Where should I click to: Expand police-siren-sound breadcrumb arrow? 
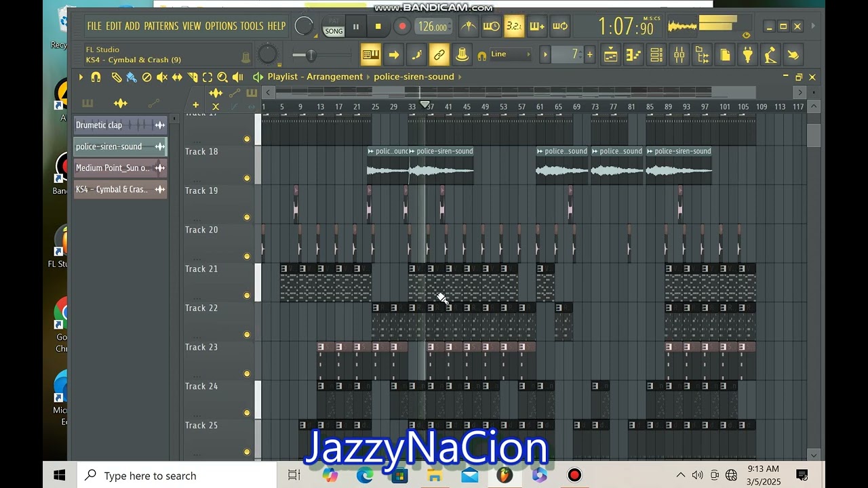pos(459,77)
